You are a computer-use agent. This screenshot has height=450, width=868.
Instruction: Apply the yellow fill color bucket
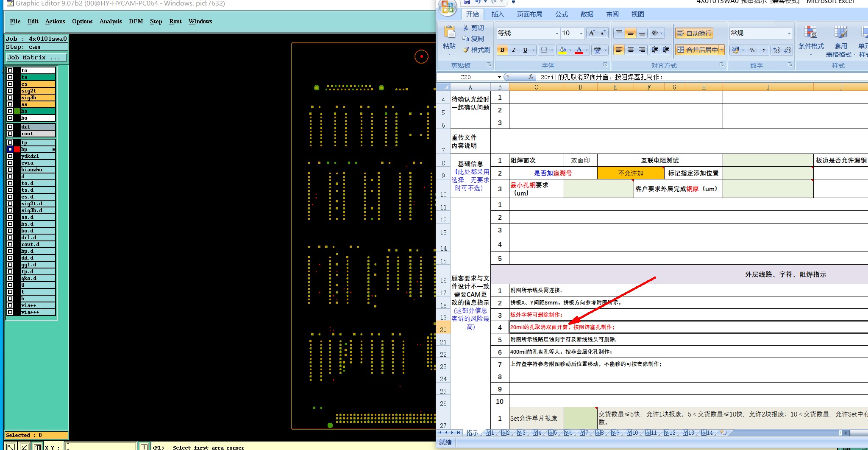click(562, 50)
